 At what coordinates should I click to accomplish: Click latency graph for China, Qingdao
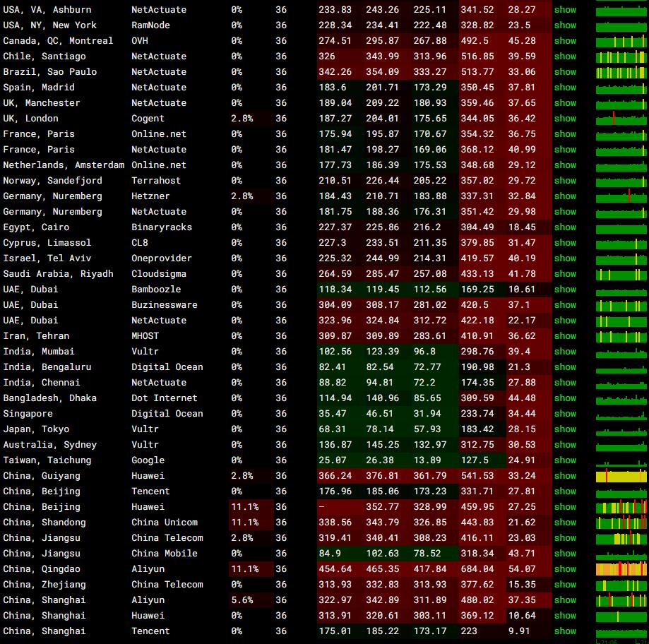(621, 569)
